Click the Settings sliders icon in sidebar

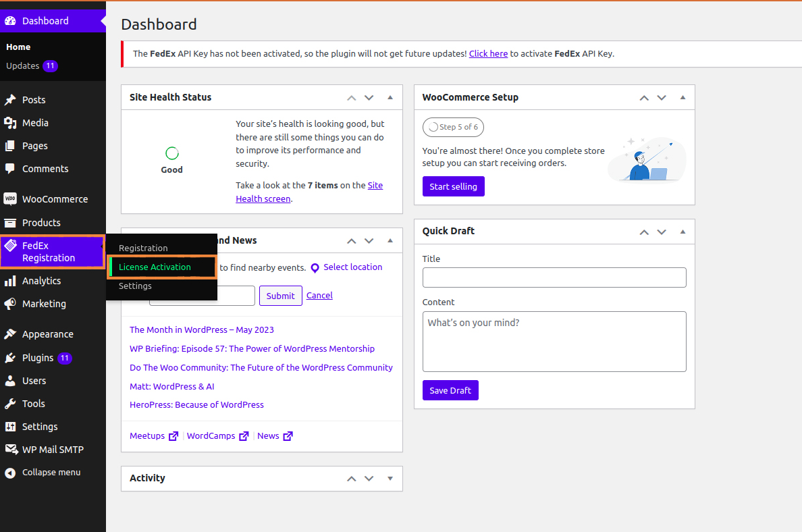10,427
